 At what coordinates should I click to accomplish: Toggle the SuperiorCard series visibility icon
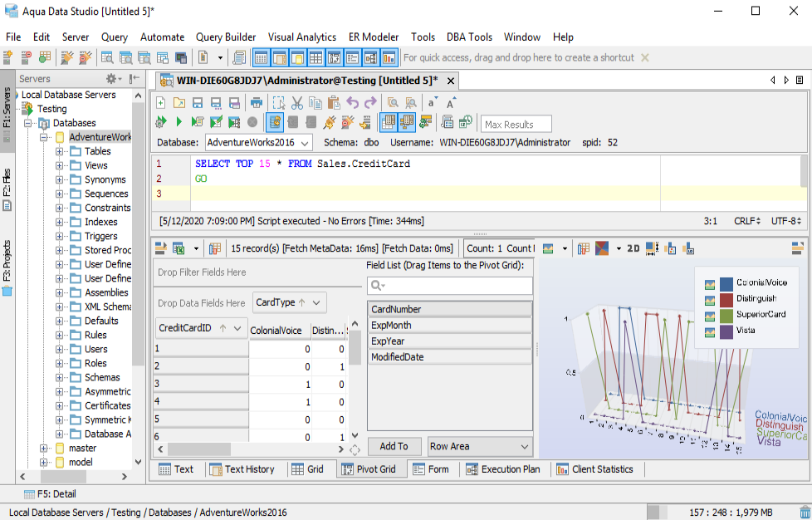[710, 316]
